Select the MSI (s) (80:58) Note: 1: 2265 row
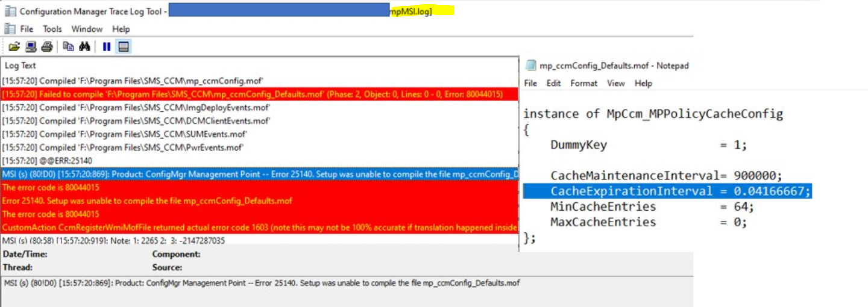 click(x=259, y=240)
